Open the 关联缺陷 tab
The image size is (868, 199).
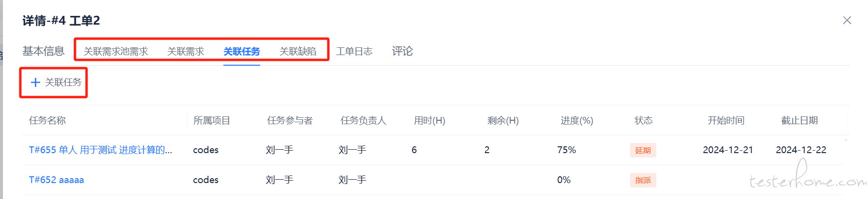tap(298, 51)
